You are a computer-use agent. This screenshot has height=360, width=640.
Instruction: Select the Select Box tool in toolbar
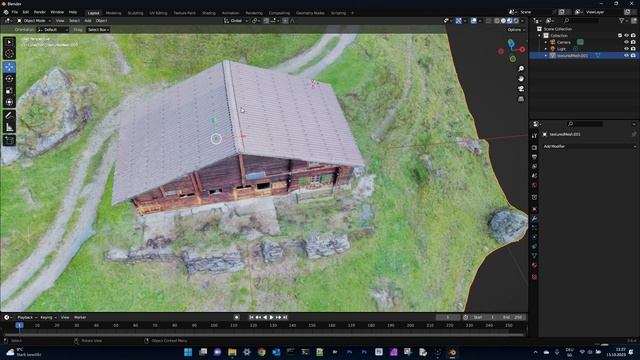[9, 42]
